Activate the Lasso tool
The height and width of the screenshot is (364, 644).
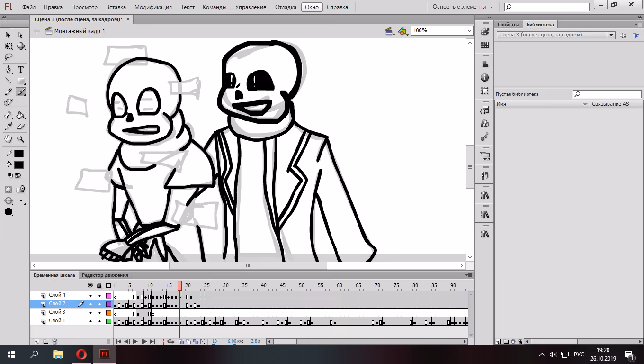[9, 57]
